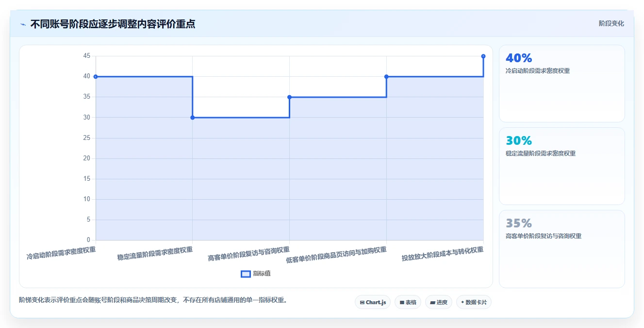Click the chart title 不同账号阶段应逐步调整内容评价重点

(x=113, y=24)
